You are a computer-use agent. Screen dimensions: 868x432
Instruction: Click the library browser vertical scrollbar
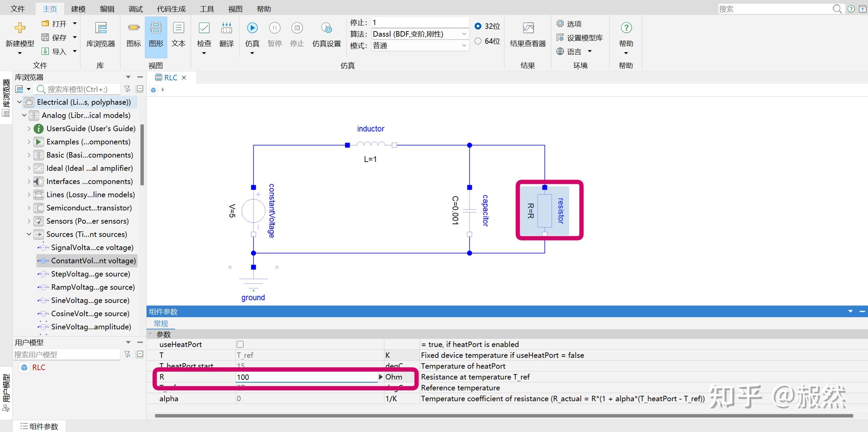(x=142, y=155)
